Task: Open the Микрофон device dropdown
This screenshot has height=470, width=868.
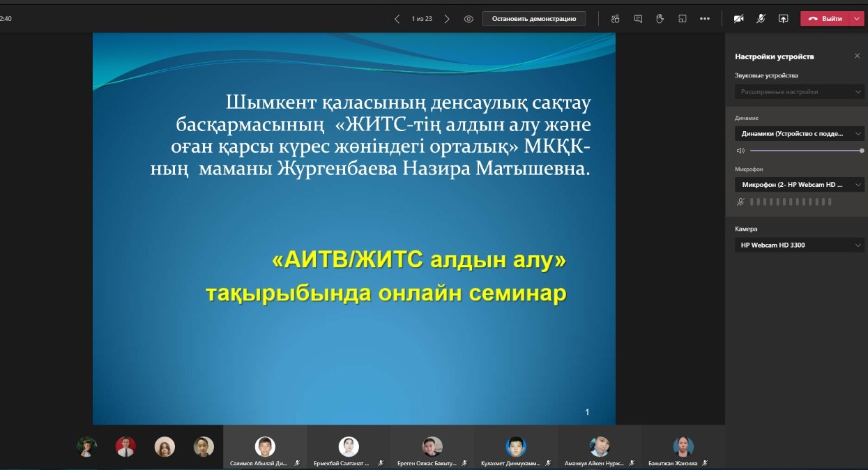Action: tap(799, 185)
